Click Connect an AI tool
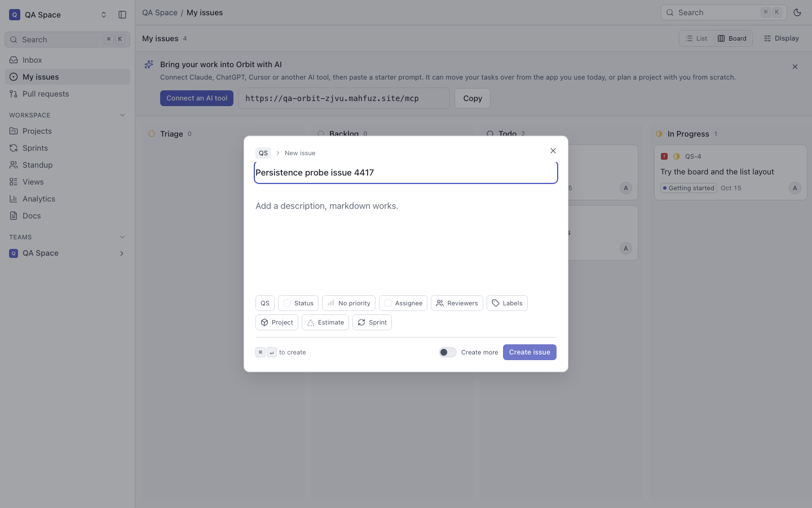812x508 pixels. tap(197, 98)
